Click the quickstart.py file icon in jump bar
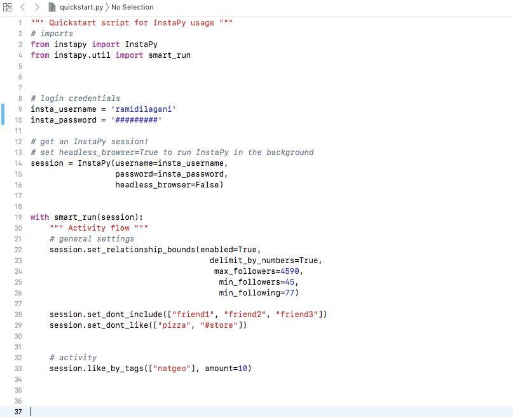 (x=51, y=7)
